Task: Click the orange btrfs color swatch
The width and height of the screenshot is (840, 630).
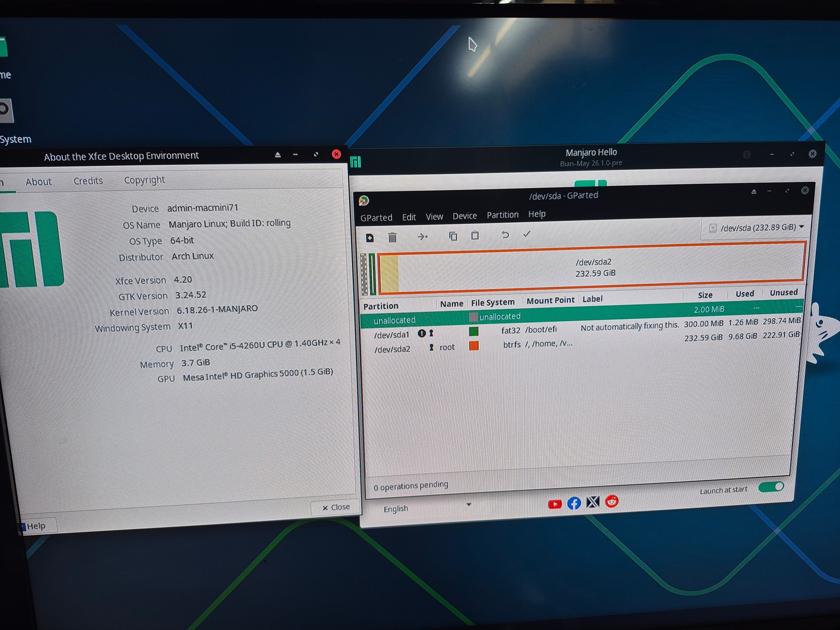Action: pos(474,345)
